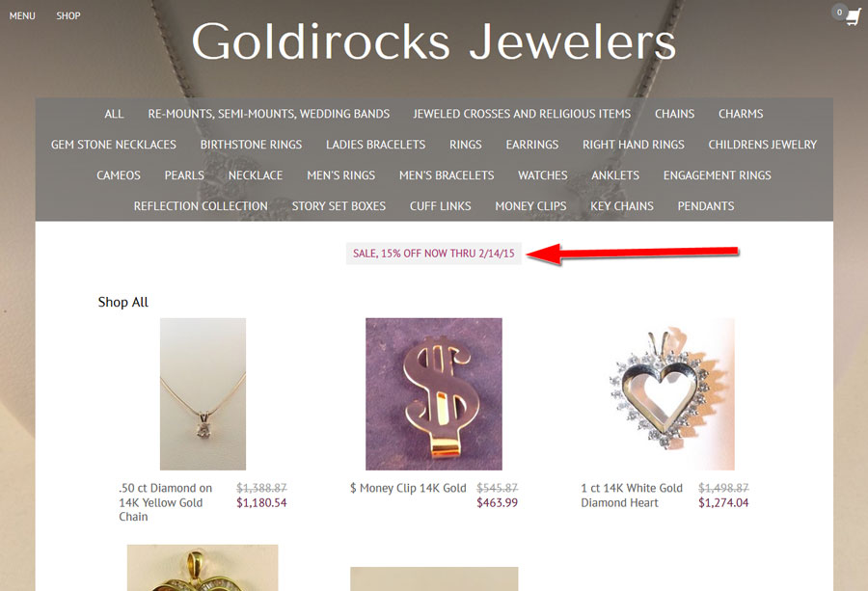Open the SHOP link in header
This screenshot has height=591, width=868.
tap(68, 16)
